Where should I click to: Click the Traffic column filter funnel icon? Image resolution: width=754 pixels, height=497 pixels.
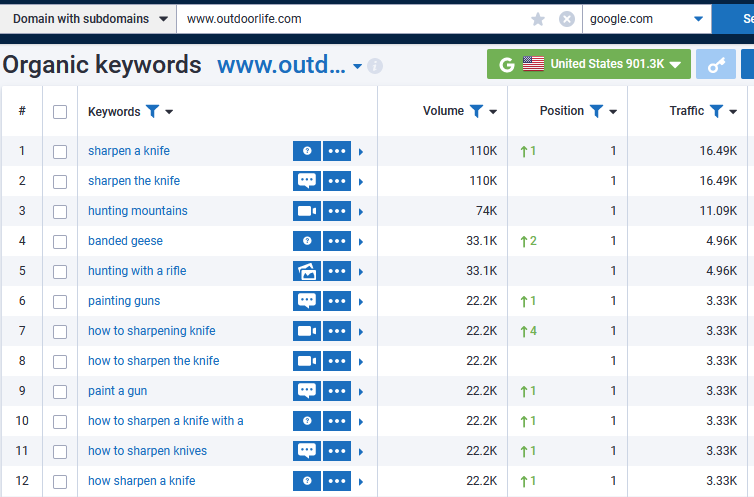click(x=716, y=112)
